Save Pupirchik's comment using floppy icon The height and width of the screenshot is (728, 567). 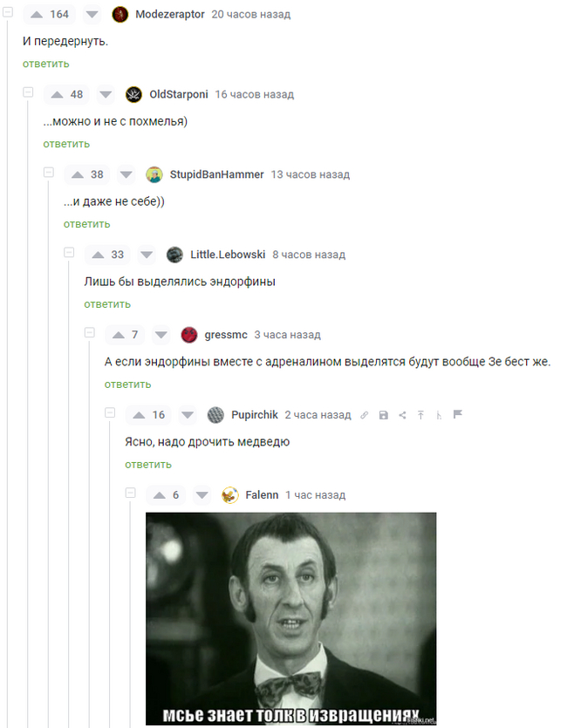[x=384, y=415]
